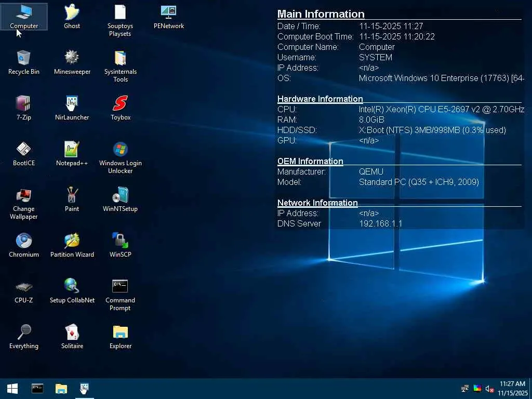Click the colorful display tray icon
The image size is (532, 399).
point(477,389)
